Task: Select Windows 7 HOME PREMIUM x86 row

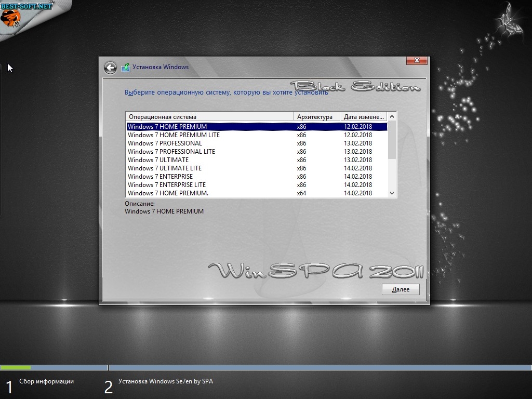Action: pos(257,127)
